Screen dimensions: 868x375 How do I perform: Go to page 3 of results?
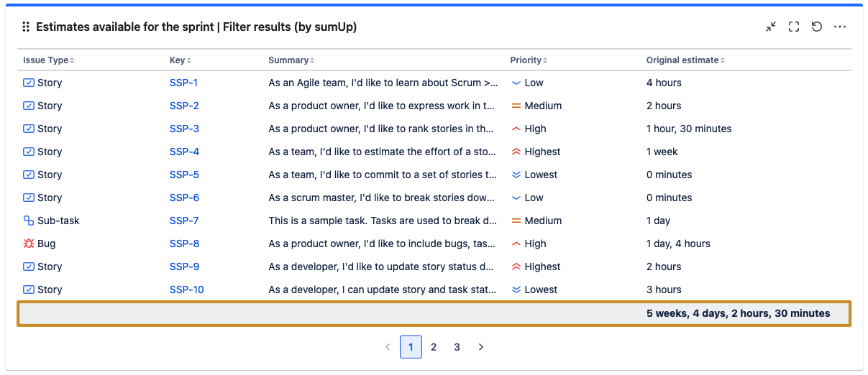click(x=457, y=347)
